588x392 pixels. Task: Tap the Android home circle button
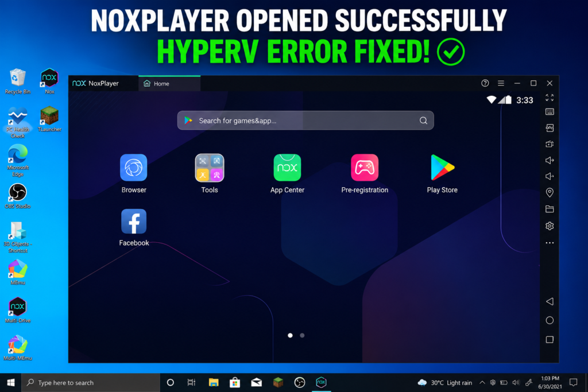tap(550, 320)
